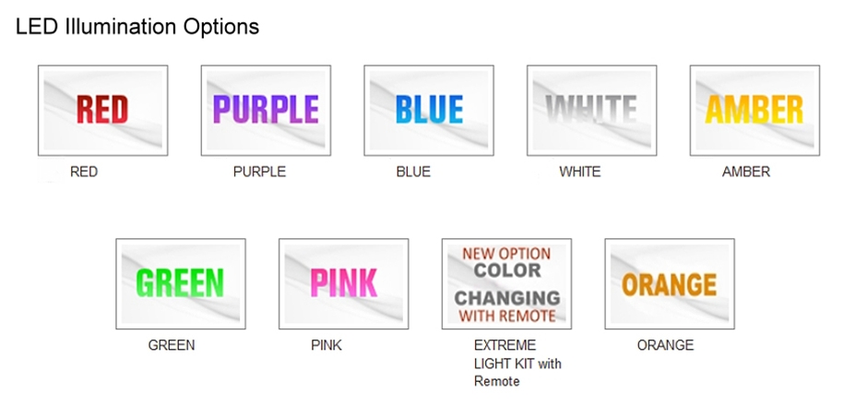The width and height of the screenshot is (868, 418).
Task: Click the ORANGE caption label
Action: coord(665,345)
